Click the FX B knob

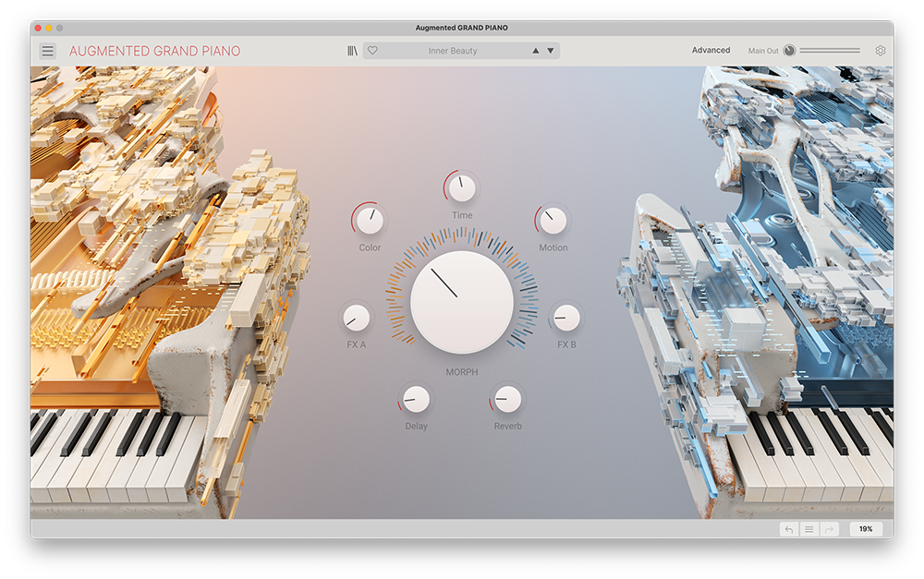pos(566,318)
